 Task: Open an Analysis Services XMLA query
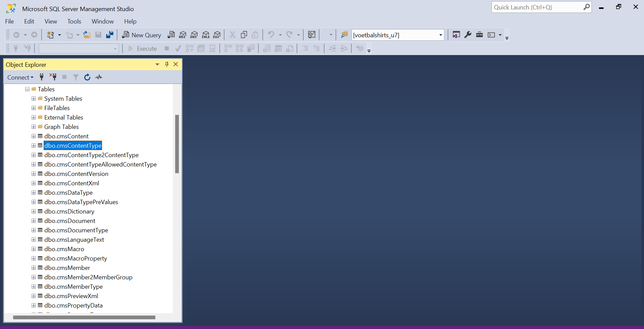click(206, 35)
